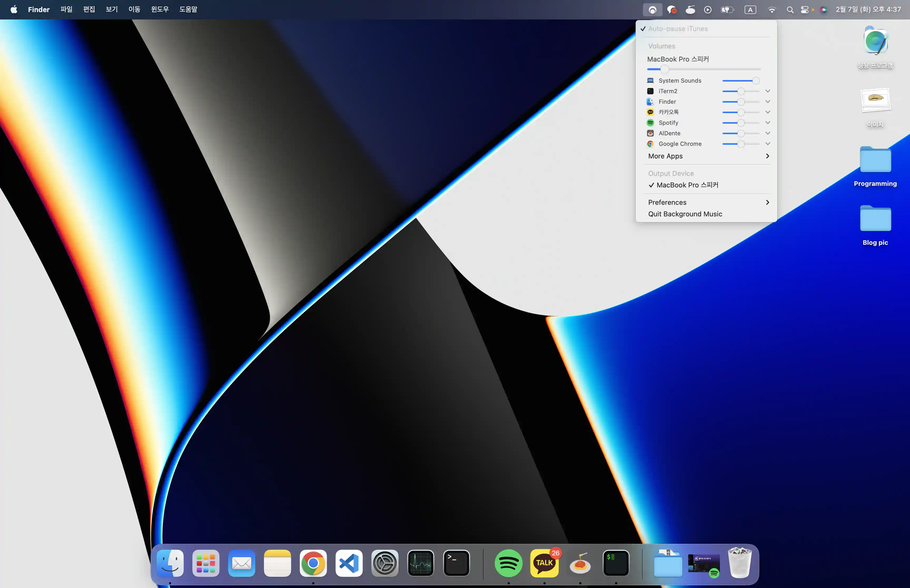The width and height of the screenshot is (910, 588).
Task: Expand the Google Chrome volume options chevron
Action: (768, 143)
